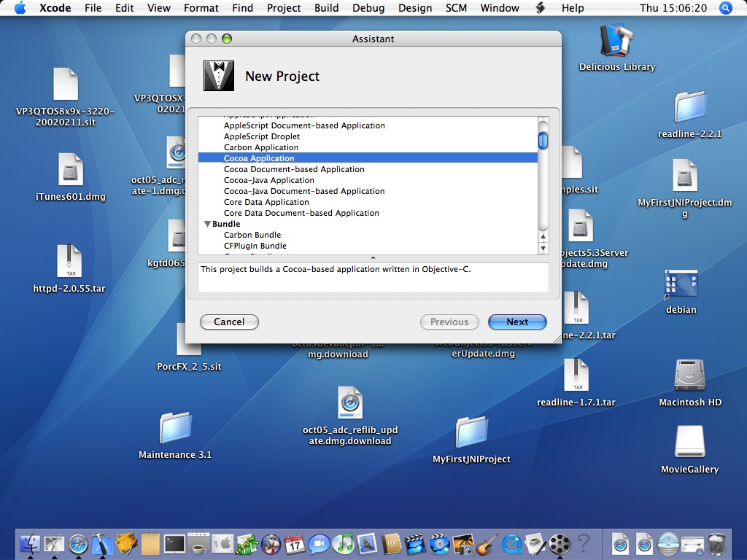Launch iMovie clapperboard in Dock
747x560 pixels.
415,542
